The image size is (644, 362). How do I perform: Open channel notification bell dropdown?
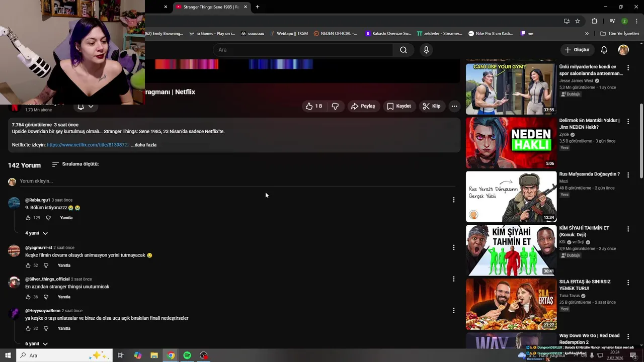click(x=86, y=107)
